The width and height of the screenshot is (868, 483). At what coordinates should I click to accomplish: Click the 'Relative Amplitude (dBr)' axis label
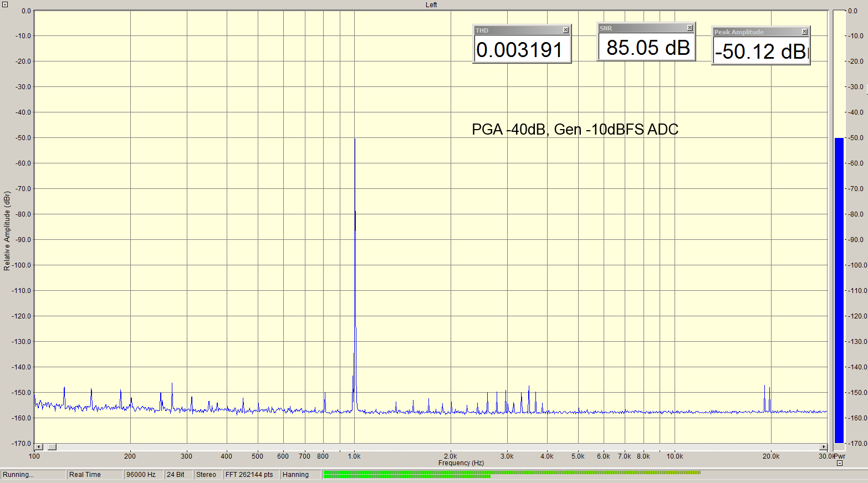tap(7, 231)
